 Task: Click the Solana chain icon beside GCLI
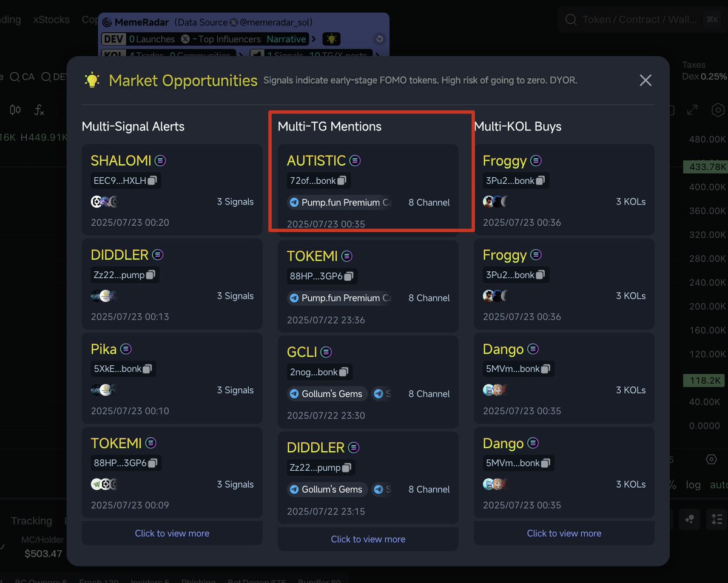[x=326, y=352]
